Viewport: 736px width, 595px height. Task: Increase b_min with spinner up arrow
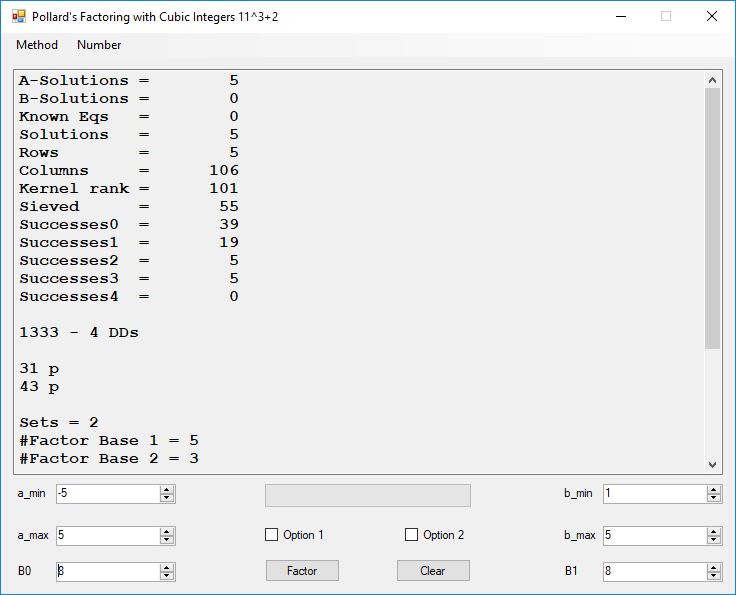coord(714,489)
